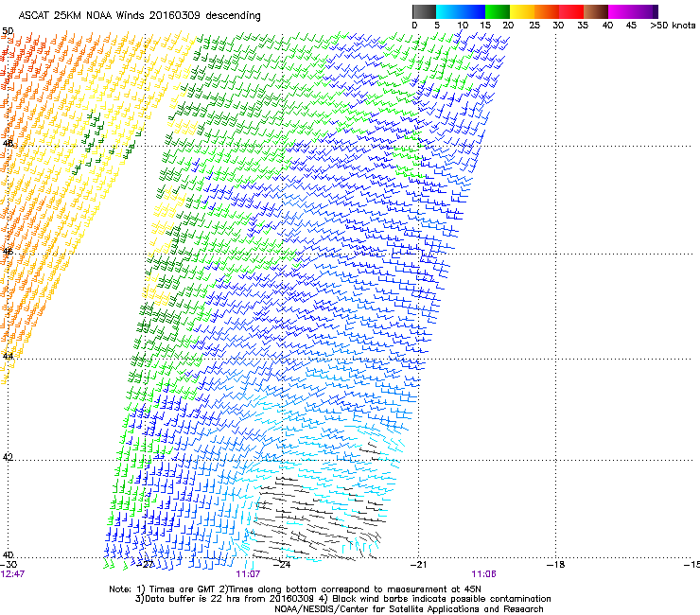Image resolution: width=700 pixels, height=615 pixels.
Task: Click the purple time stamp '11:06'
Action: [484, 574]
